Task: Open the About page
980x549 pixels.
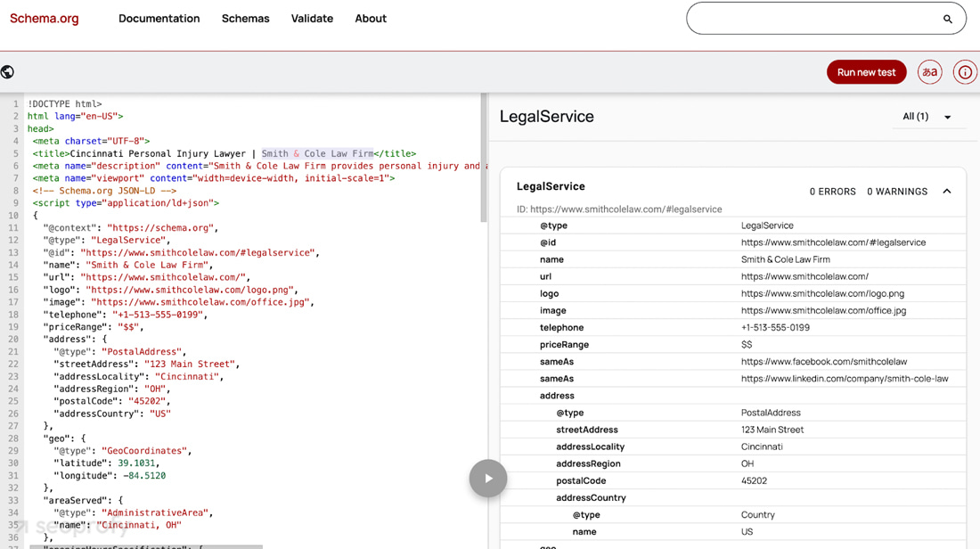Action: pyautogui.click(x=371, y=18)
